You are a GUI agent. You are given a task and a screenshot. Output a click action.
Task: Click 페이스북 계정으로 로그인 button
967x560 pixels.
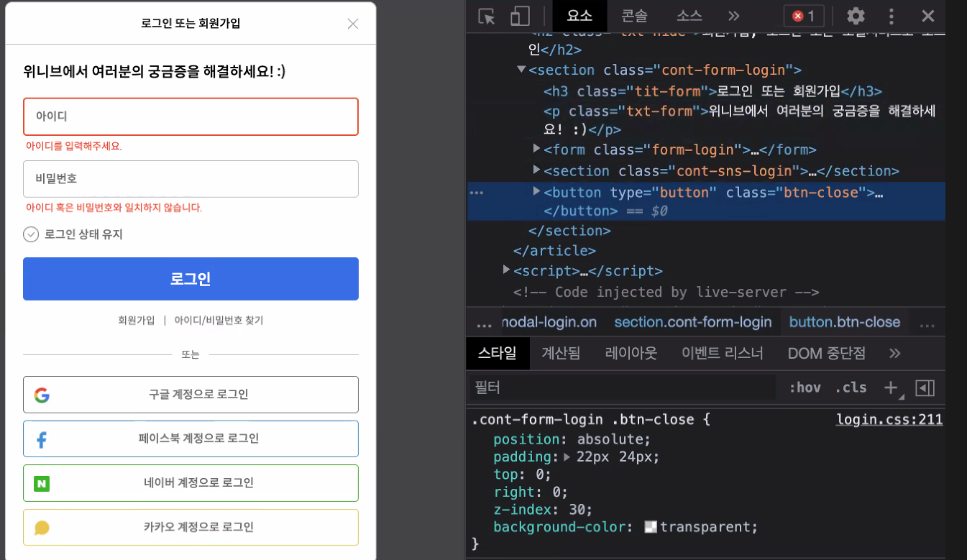point(191,439)
